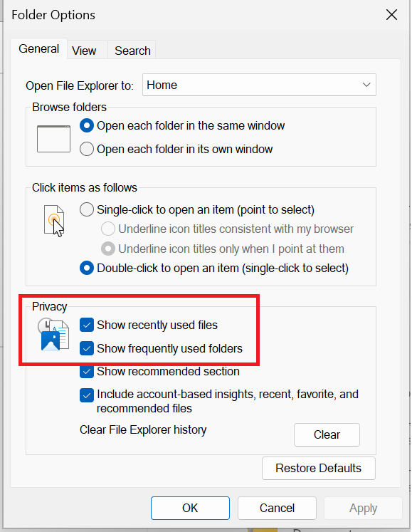This screenshot has height=532, width=412.
Task: Choose Double-click to open an item
Action: tap(87, 268)
